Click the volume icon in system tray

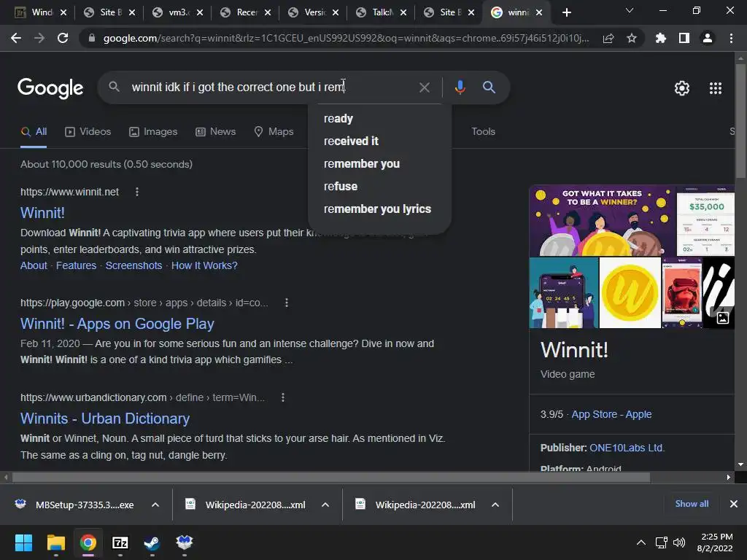pyautogui.click(x=679, y=542)
